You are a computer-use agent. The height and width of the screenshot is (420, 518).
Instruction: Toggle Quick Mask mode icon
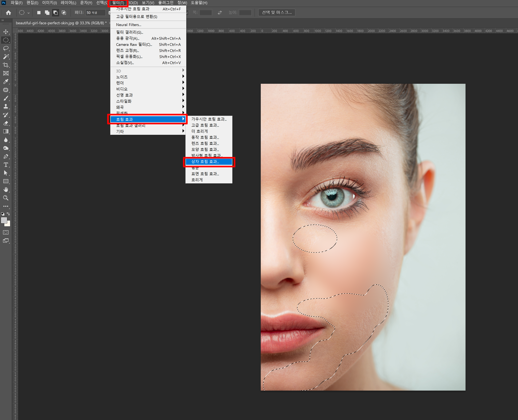point(6,232)
